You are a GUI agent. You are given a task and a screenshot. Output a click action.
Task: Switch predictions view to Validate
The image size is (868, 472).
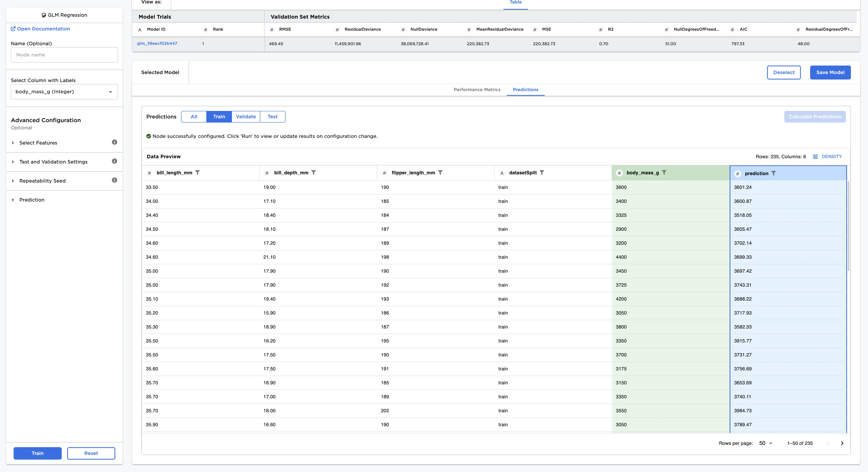246,117
